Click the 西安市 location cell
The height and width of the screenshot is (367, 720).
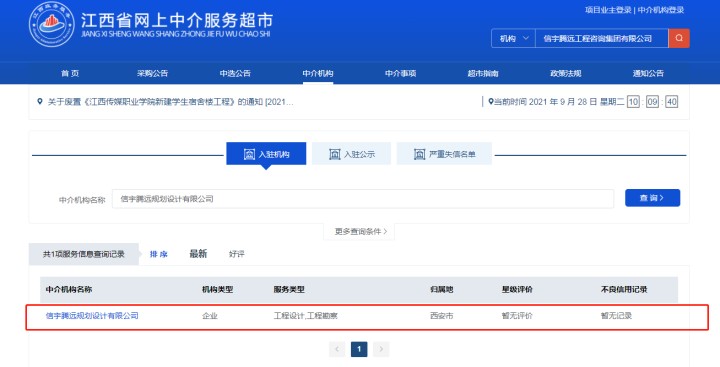pos(442,316)
